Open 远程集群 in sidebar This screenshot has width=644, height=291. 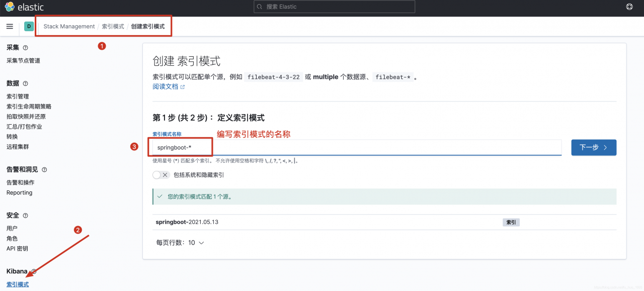(18, 147)
